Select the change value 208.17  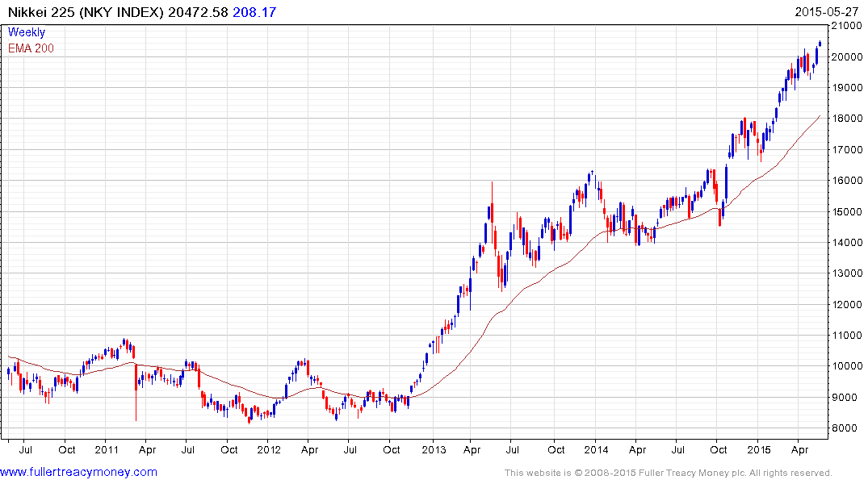254,12
